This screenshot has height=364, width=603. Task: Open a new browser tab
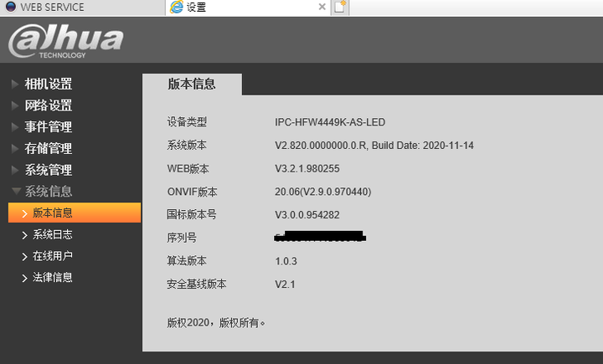tap(340, 7)
